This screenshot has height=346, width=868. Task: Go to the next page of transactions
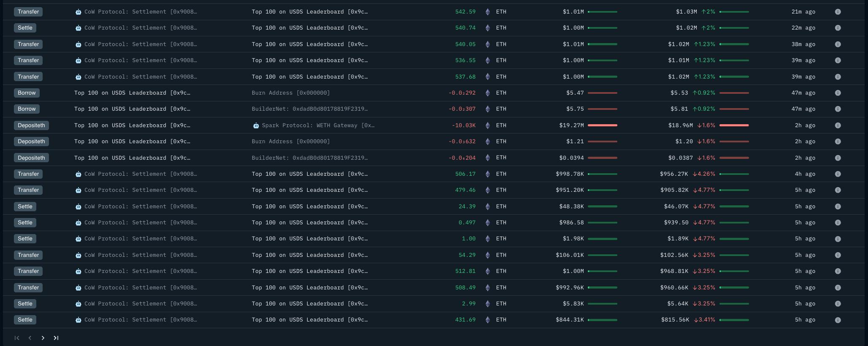coord(43,338)
